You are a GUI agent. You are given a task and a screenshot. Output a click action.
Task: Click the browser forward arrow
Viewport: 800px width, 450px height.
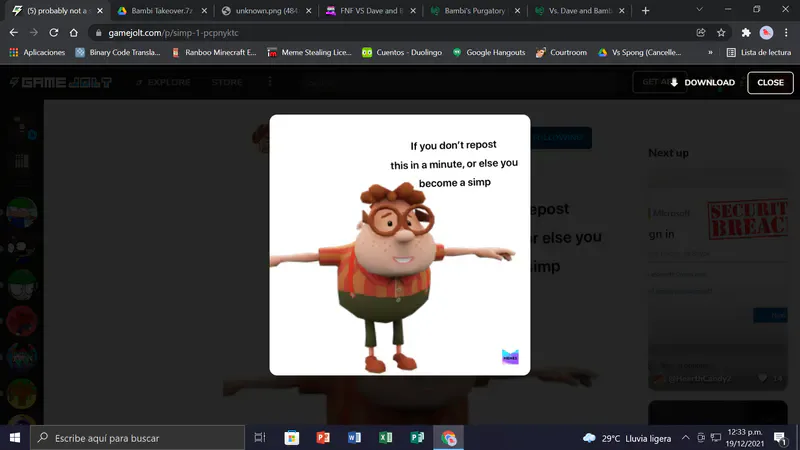pyautogui.click(x=34, y=33)
